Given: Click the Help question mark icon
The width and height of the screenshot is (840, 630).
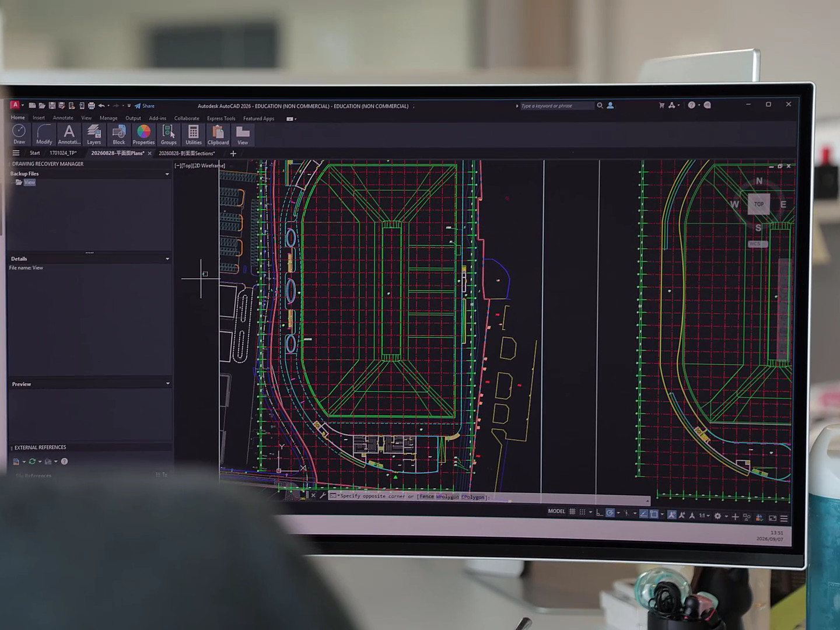Looking at the screenshot, I should (x=691, y=105).
